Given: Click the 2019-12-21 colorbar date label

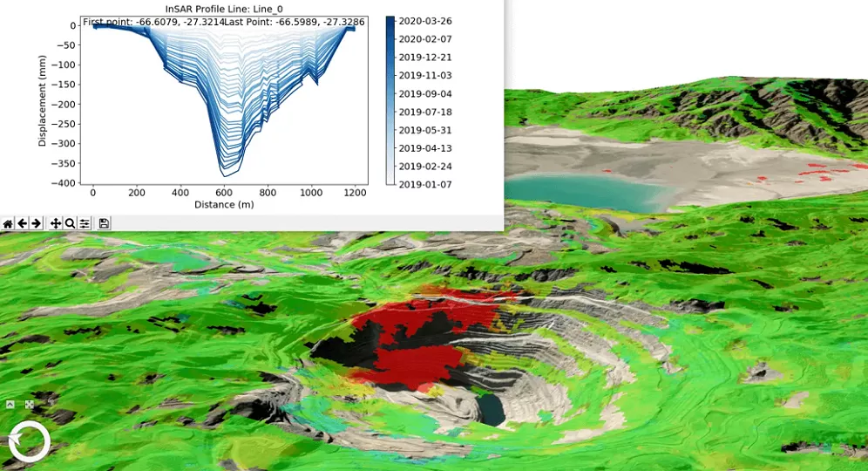Looking at the screenshot, I should coord(425,57).
